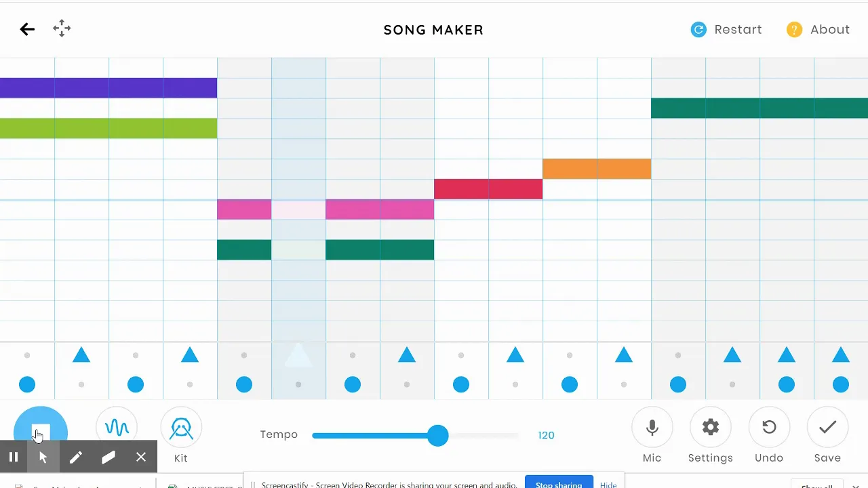Screen dimensions: 868x488
Task: Toggle the first blue circle drum beat
Action: (27, 385)
